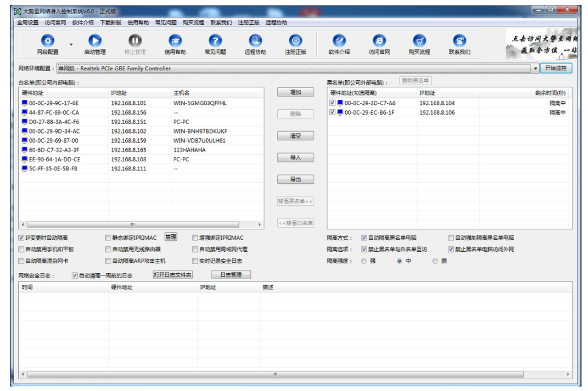Click the 联系我们 phone icon
This screenshot has width=588, height=391.
pos(460,41)
